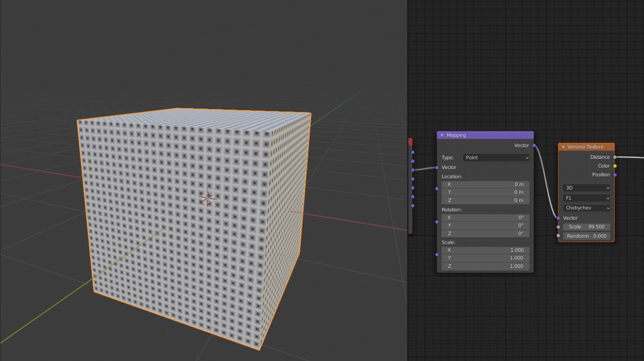Click the Rotation Z field in Mapping

(485, 233)
